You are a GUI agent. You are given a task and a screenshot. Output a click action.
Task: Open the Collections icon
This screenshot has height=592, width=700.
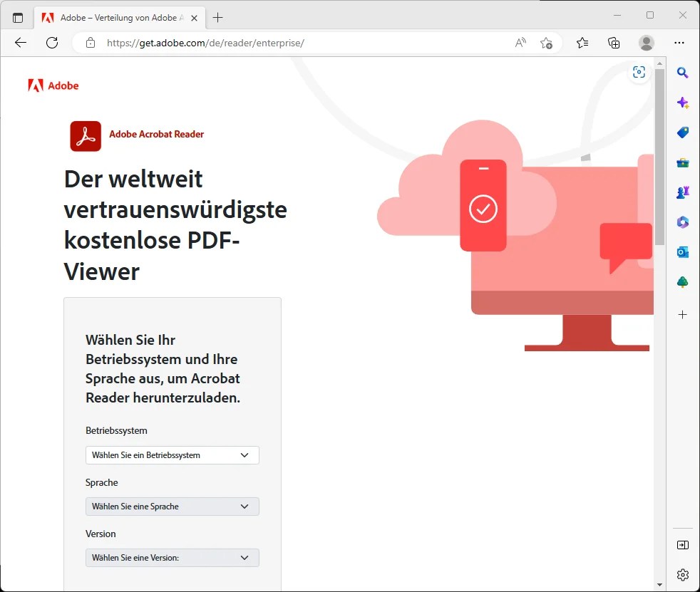614,43
